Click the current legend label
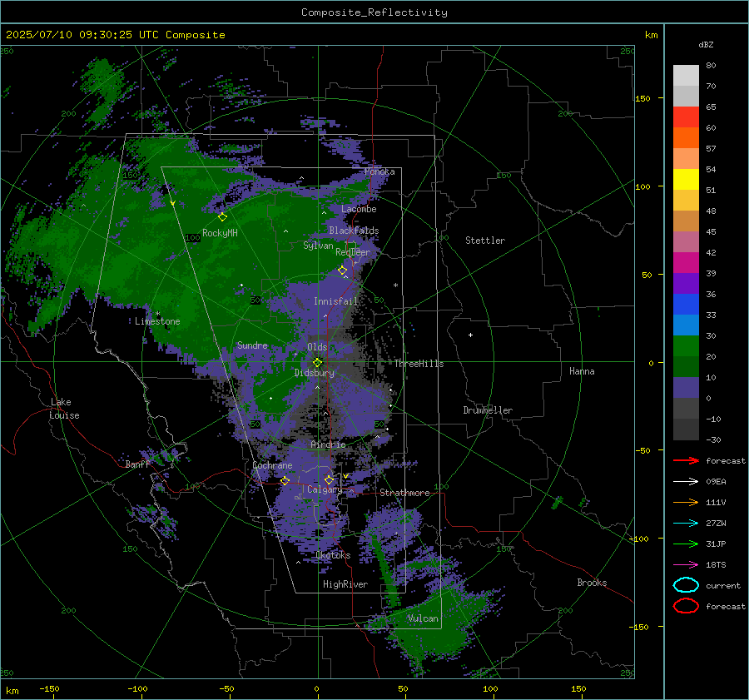 (723, 585)
